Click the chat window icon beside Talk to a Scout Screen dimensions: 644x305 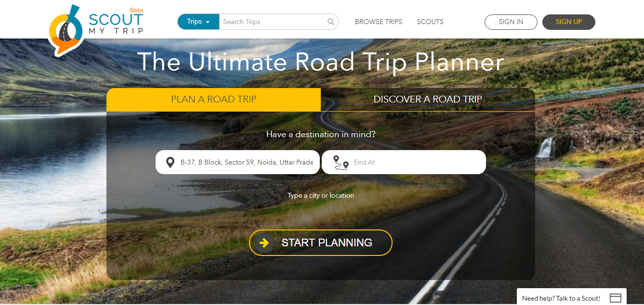(x=616, y=298)
